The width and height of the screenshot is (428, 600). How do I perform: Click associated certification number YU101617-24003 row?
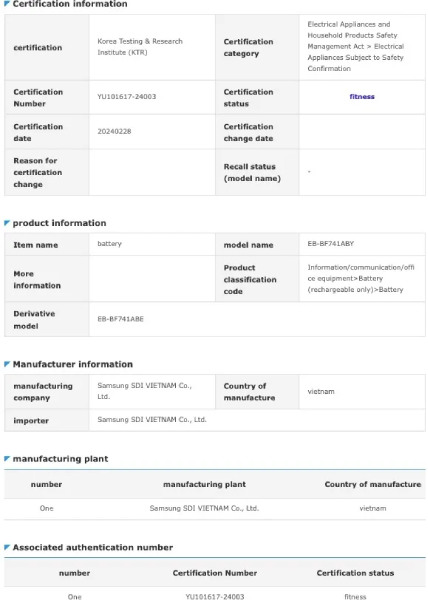[215, 596]
